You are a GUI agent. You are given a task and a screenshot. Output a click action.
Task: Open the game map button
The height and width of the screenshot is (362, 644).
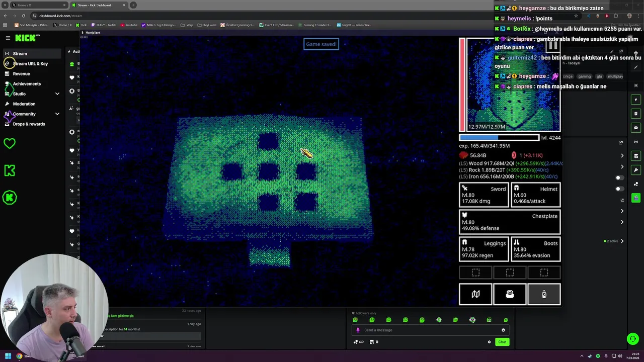475,294
